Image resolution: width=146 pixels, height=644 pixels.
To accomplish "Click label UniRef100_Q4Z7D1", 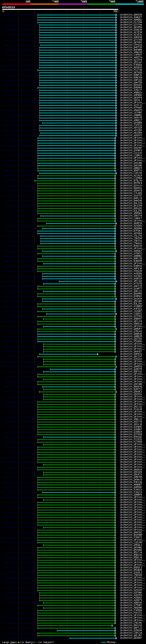I will 131,339.
